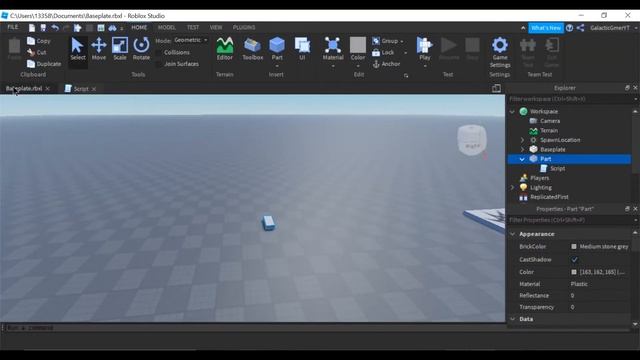Toggle the viewport layout icon beside Explorer
640x360 pixels.
point(496,88)
